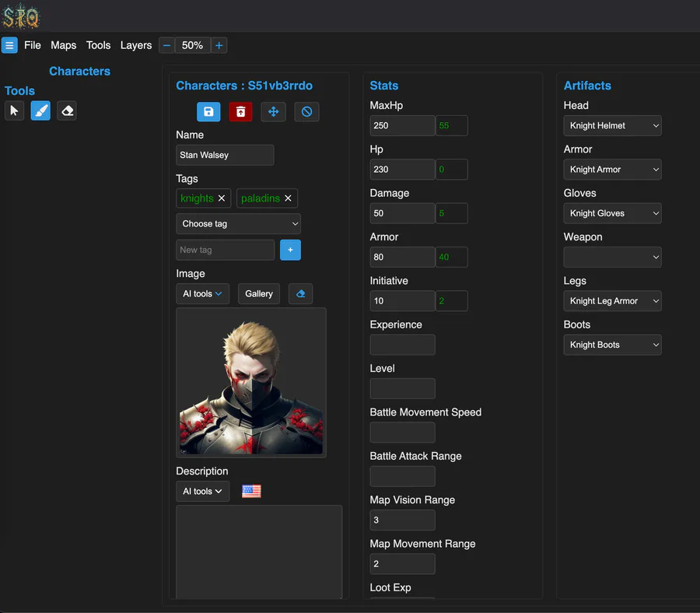
Task: Select the pointer cursor tool
Action: (x=14, y=110)
